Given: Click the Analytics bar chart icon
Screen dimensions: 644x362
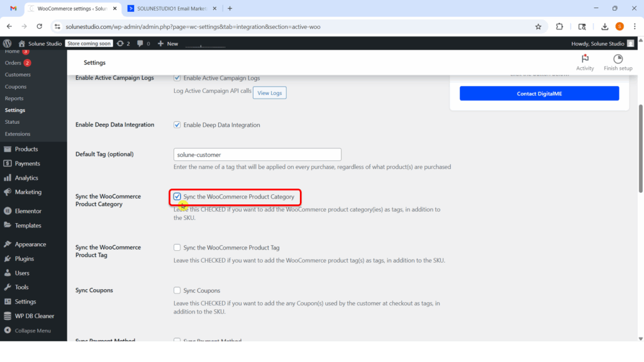Looking at the screenshot, I should point(8,178).
